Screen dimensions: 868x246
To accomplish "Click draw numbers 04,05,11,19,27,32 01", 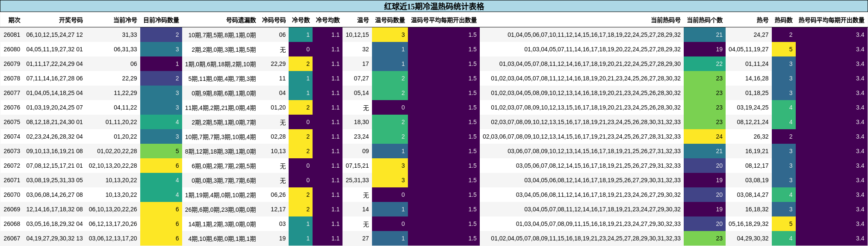I will [55, 49].
